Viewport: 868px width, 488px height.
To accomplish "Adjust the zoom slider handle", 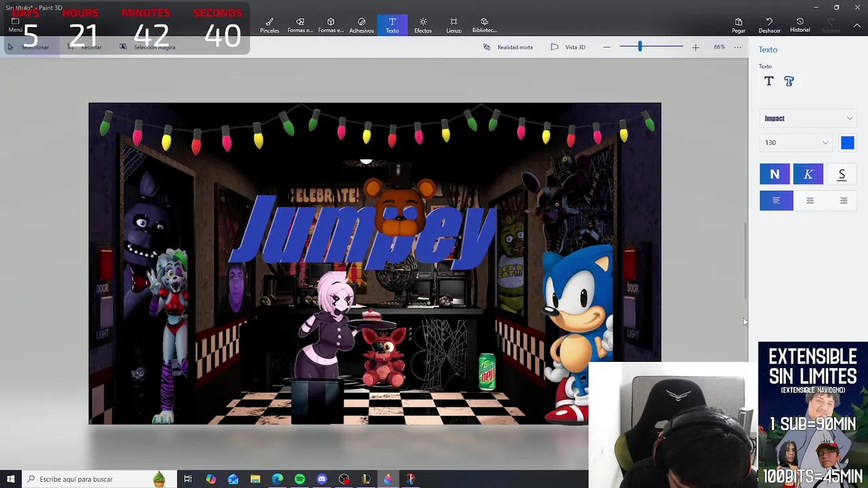I will tap(639, 47).
